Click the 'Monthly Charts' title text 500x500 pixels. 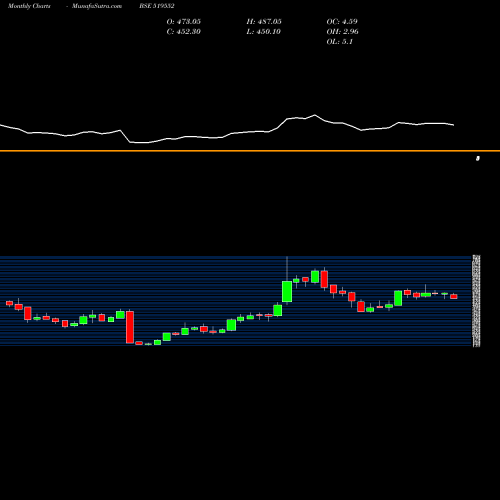(29, 6)
